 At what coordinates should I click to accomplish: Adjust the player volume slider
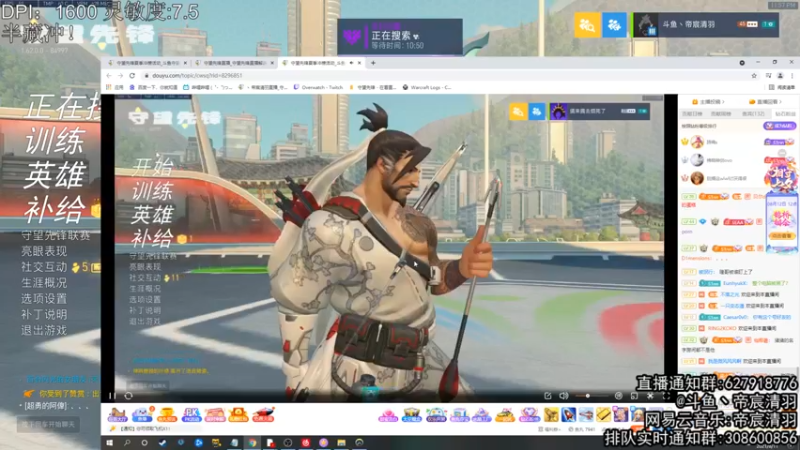click(591, 395)
